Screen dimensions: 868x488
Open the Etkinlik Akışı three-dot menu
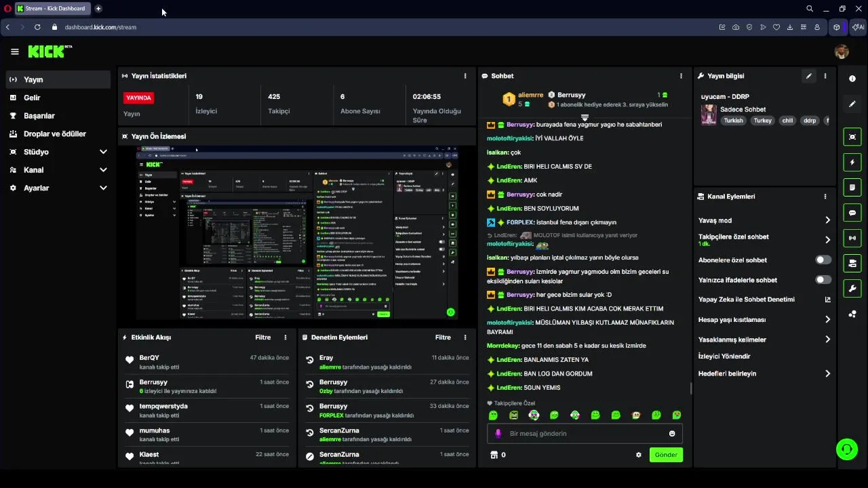pyautogui.click(x=285, y=338)
